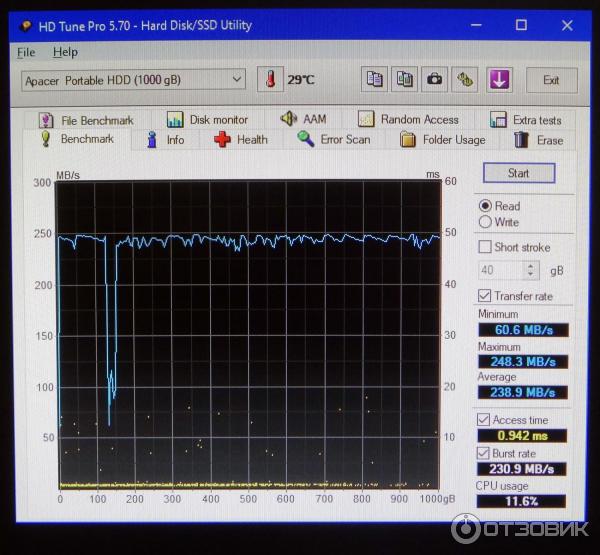The width and height of the screenshot is (600, 555).
Task: Click the Start benchmark button
Action: (519, 173)
